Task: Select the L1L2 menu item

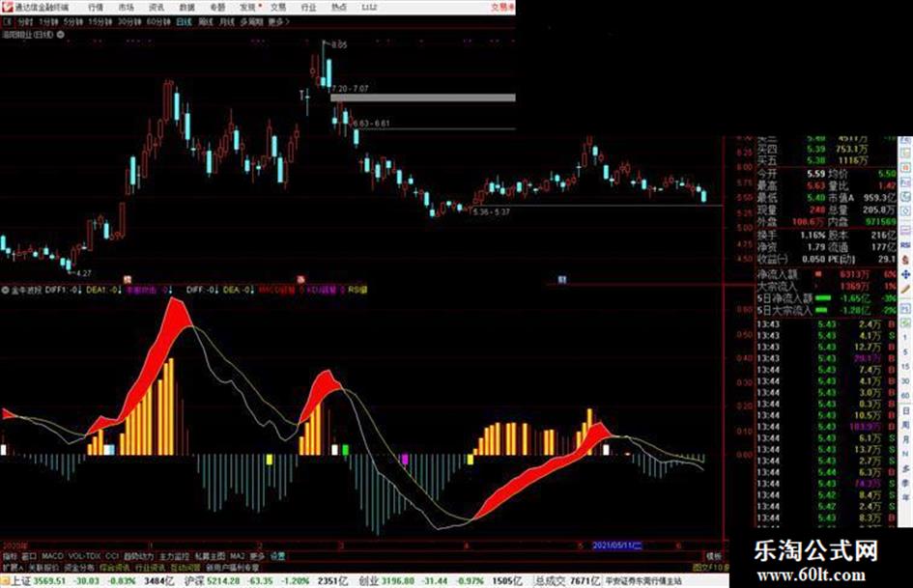Action: 369,7
